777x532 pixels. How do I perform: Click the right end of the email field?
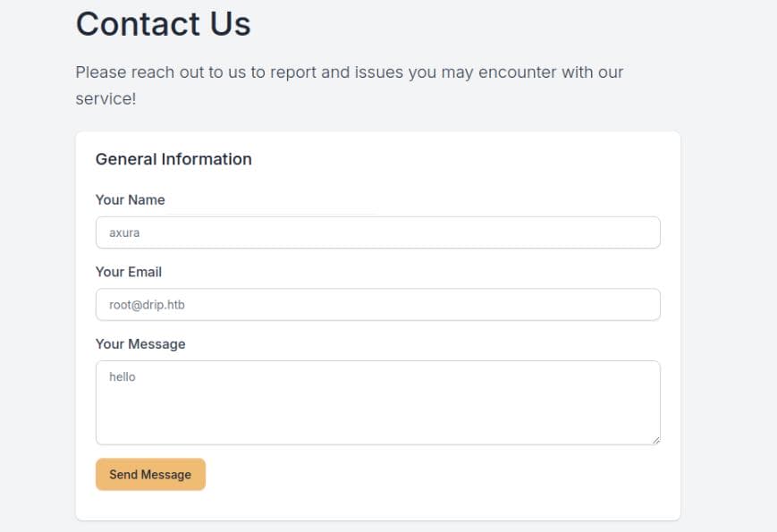pyautogui.click(x=639, y=305)
